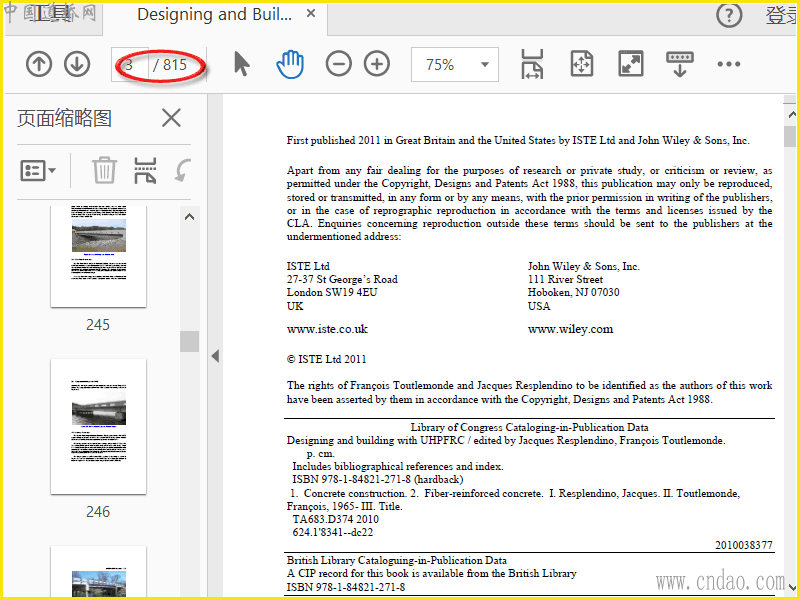
Task: Collapse the left pane with triangle arrow
Action: 214,356
